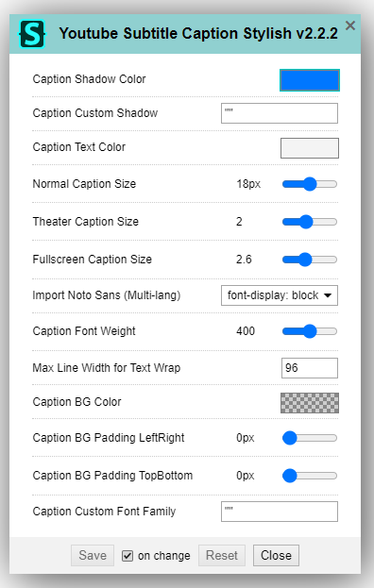Click the Close button at the bottom

tap(276, 555)
